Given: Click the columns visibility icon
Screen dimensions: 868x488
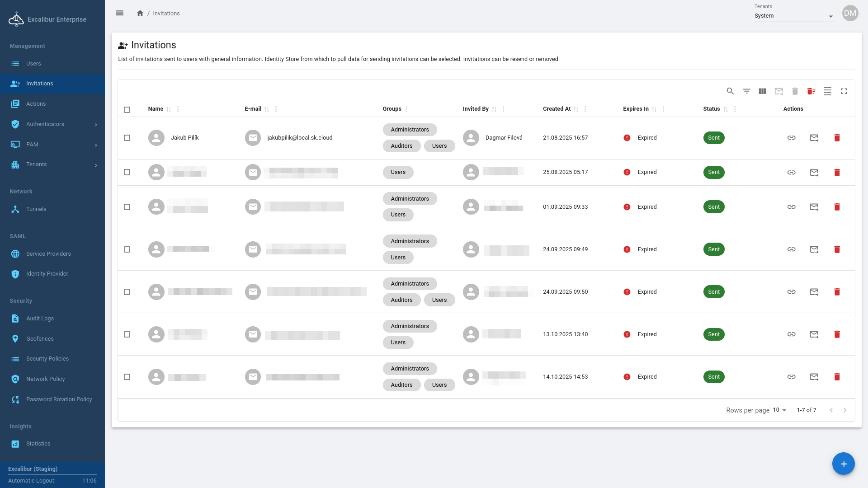Looking at the screenshot, I should pos(763,91).
